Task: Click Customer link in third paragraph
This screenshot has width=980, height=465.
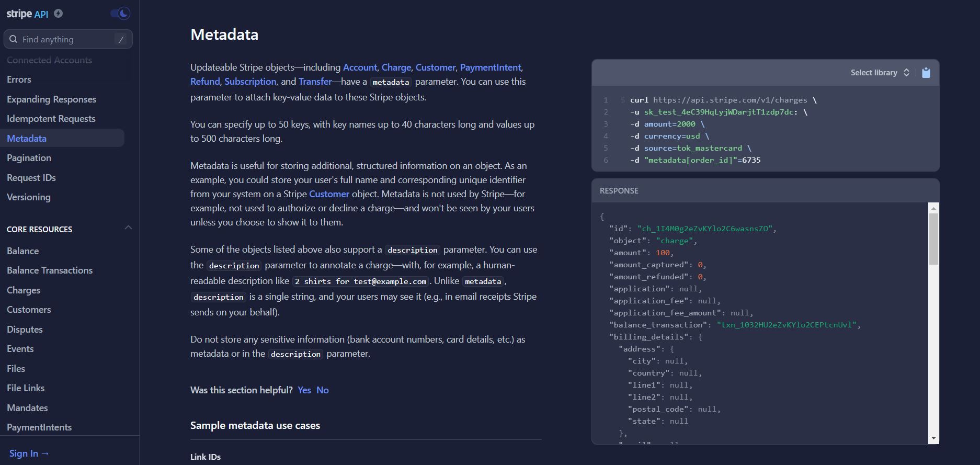Action: tap(329, 194)
